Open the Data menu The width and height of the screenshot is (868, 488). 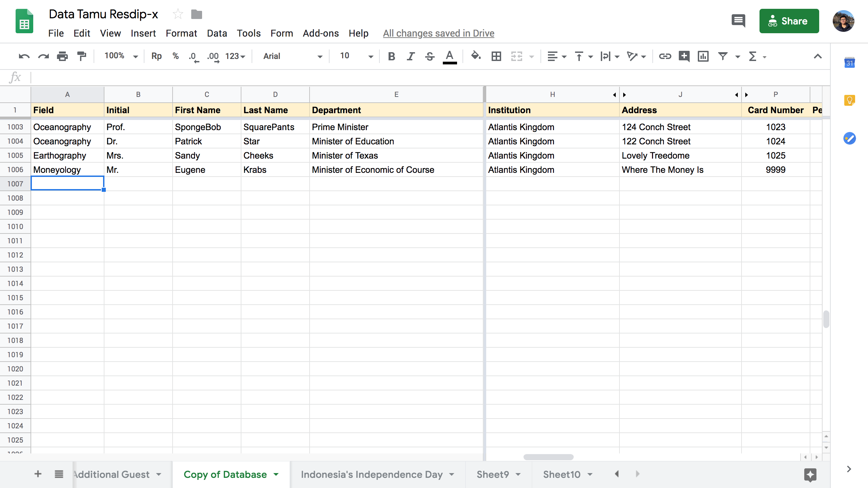(x=217, y=33)
